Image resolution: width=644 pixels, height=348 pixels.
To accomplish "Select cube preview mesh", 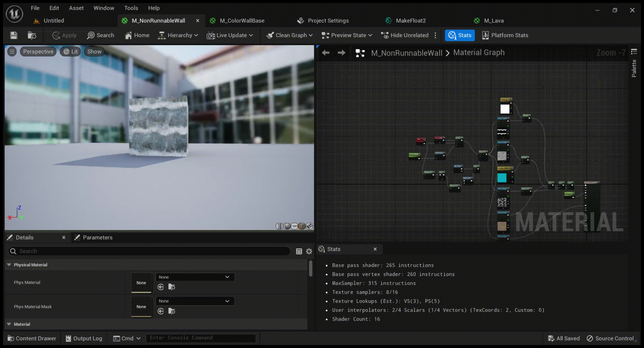I will point(302,226).
